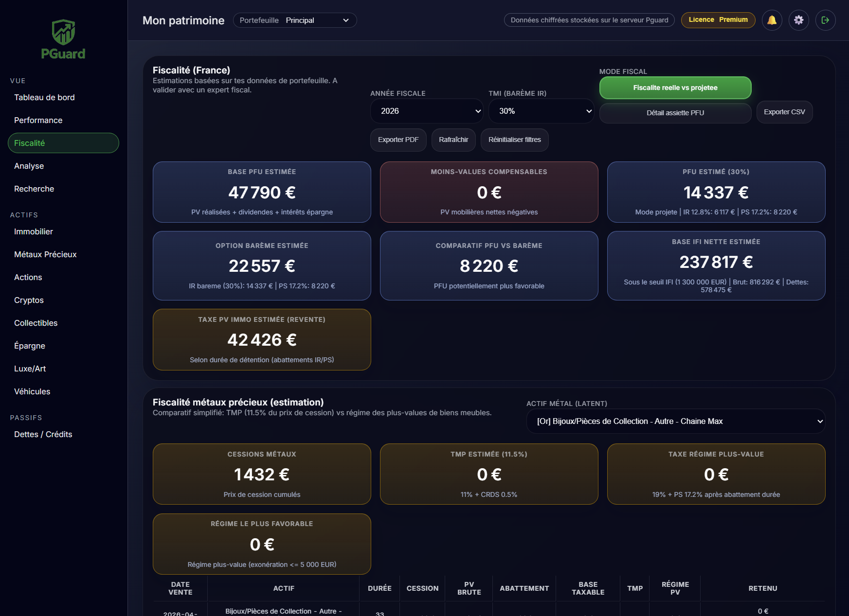Open the TMI (barème IR) dropdown
Image resolution: width=849 pixels, height=616 pixels.
point(541,111)
